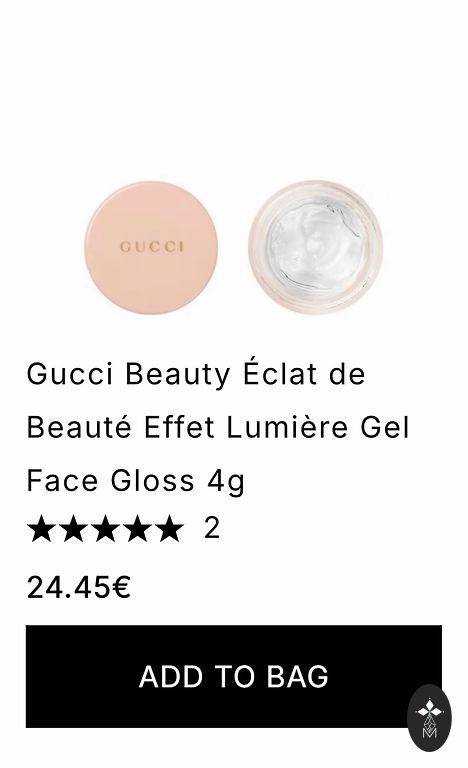View the open gel jar image

point(316,247)
